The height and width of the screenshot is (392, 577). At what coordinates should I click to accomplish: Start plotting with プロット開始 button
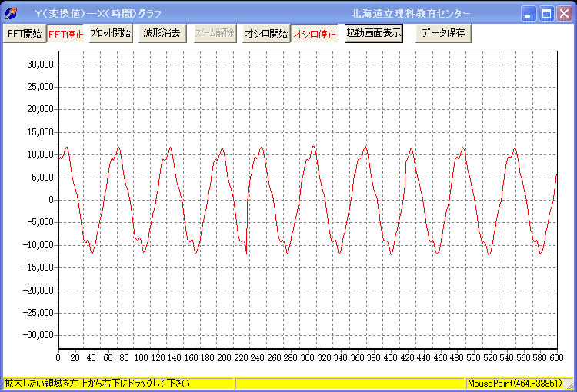coord(111,34)
